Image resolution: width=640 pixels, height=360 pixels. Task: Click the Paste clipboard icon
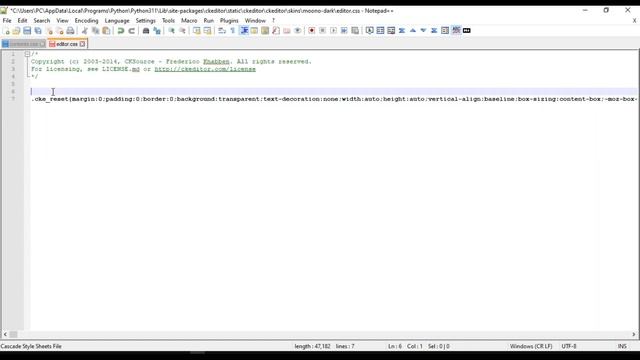pyautogui.click(x=106, y=31)
